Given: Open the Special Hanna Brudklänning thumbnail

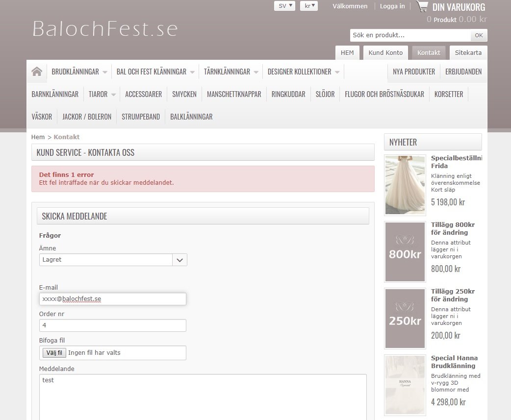Looking at the screenshot, I should (405, 385).
